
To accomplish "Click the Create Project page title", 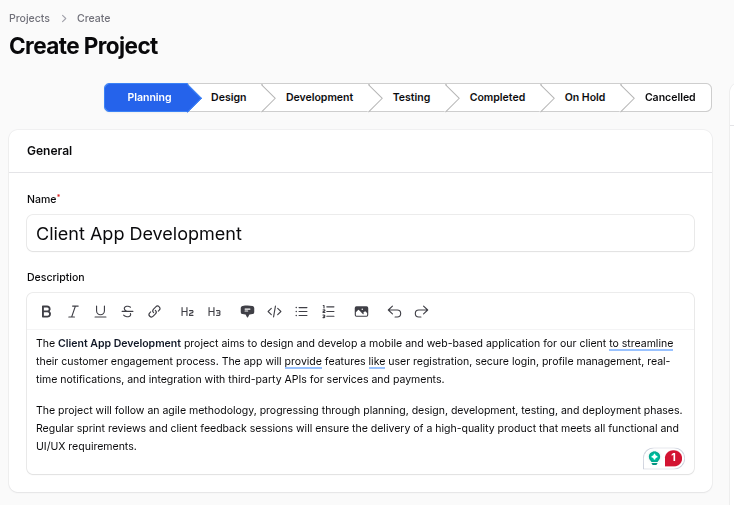I will pyautogui.click(x=83, y=46).
